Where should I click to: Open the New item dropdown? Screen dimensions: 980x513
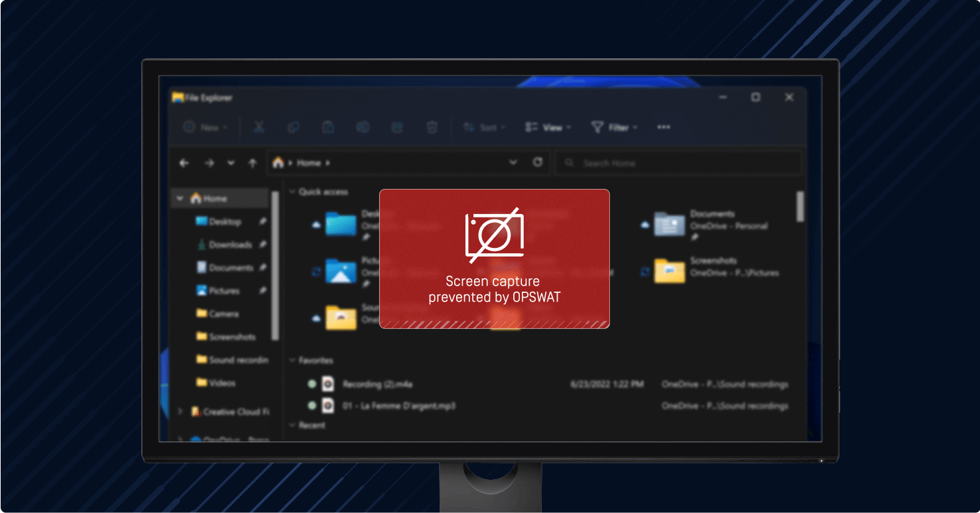[206, 127]
